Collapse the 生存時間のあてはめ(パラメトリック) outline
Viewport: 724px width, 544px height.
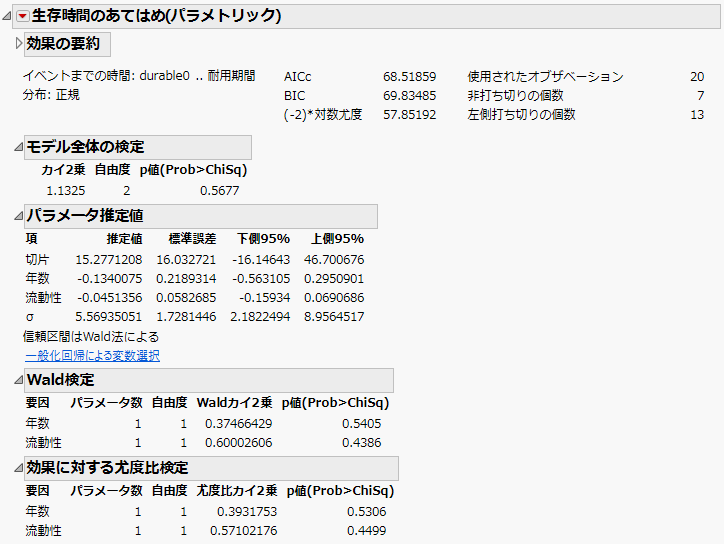[6, 16]
